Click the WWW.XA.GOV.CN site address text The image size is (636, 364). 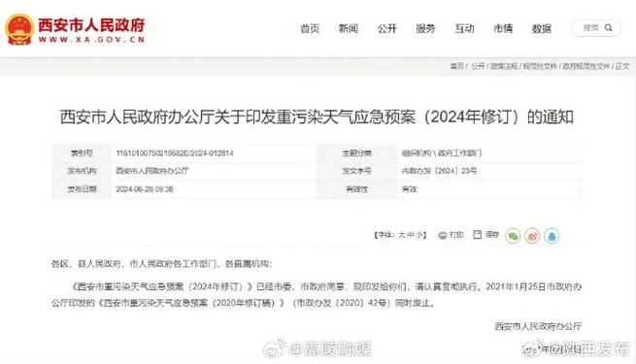pos(91,40)
